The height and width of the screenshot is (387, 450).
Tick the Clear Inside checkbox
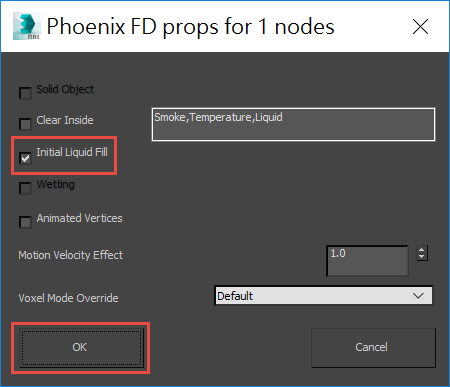25,124
